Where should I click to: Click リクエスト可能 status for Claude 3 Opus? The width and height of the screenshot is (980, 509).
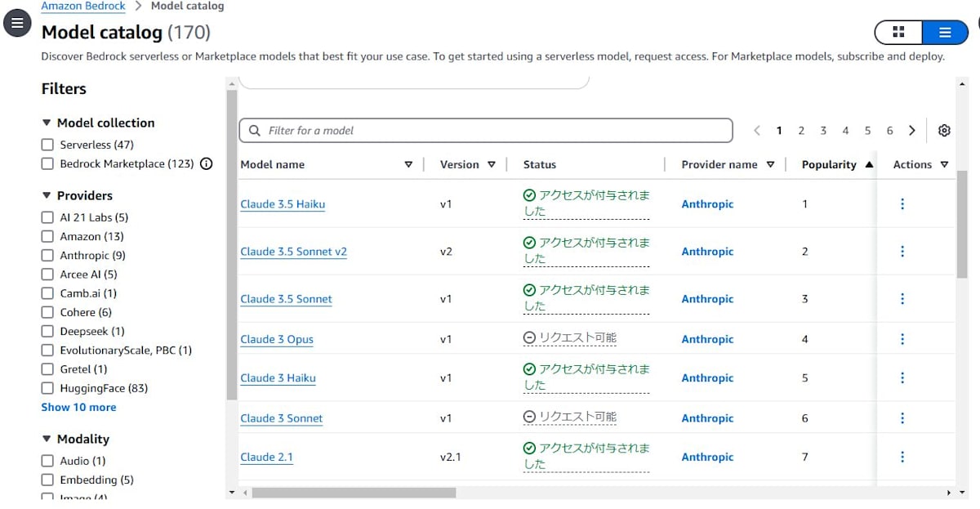click(570, 337)
